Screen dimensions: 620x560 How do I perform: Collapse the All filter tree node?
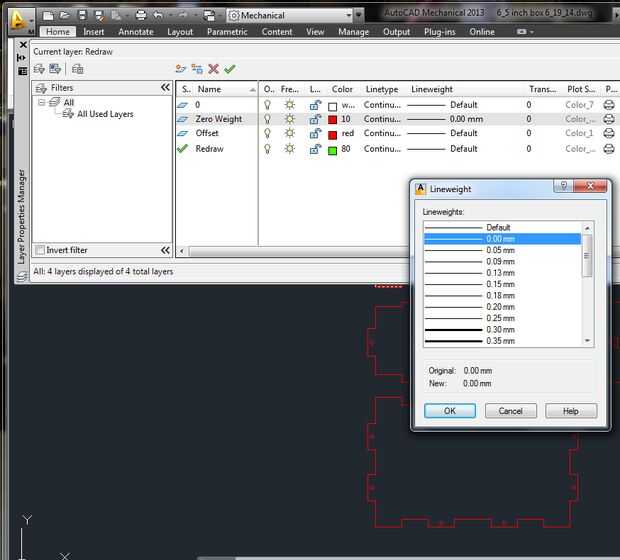[x=41, y=102]
